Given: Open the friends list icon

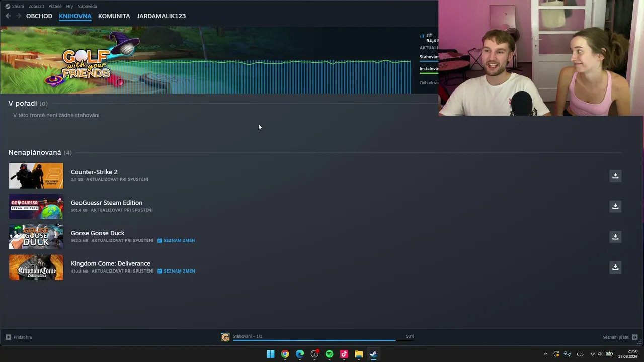Looking at the screenshot, I should pos(635,337).
